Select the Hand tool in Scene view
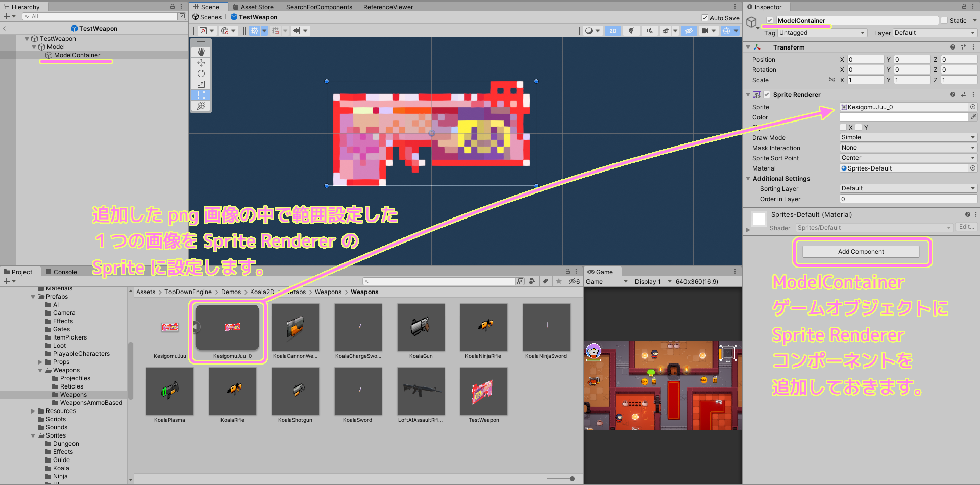Image resolution: width=980 pixels, height=485 pixels. tap(201, 51)
